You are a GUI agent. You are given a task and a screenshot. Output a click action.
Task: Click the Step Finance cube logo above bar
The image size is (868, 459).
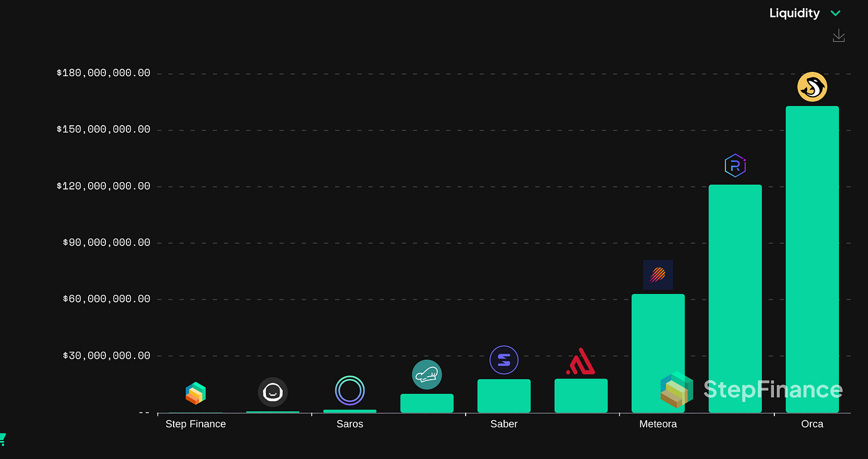[196, 393]
